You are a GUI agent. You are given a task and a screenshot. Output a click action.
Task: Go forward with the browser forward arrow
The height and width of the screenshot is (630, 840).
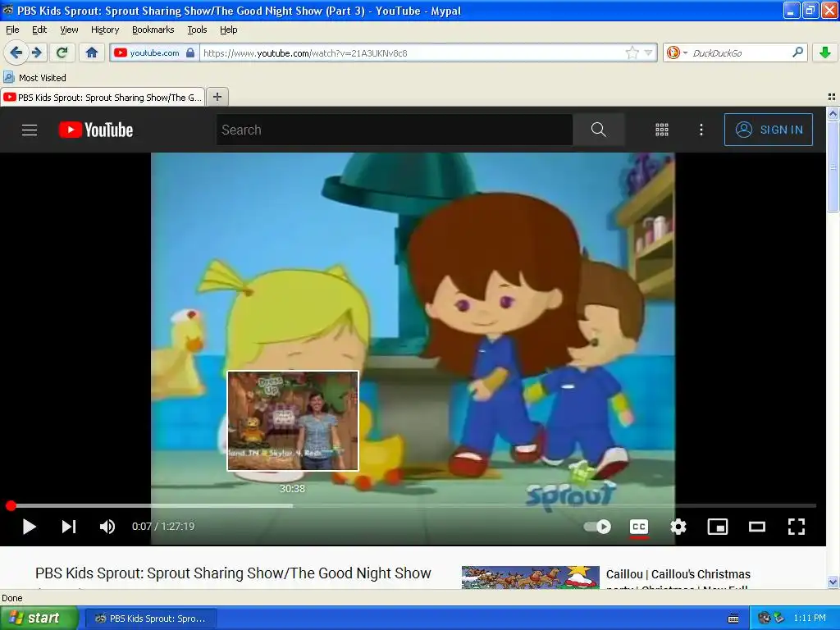(x=37, y=52)
